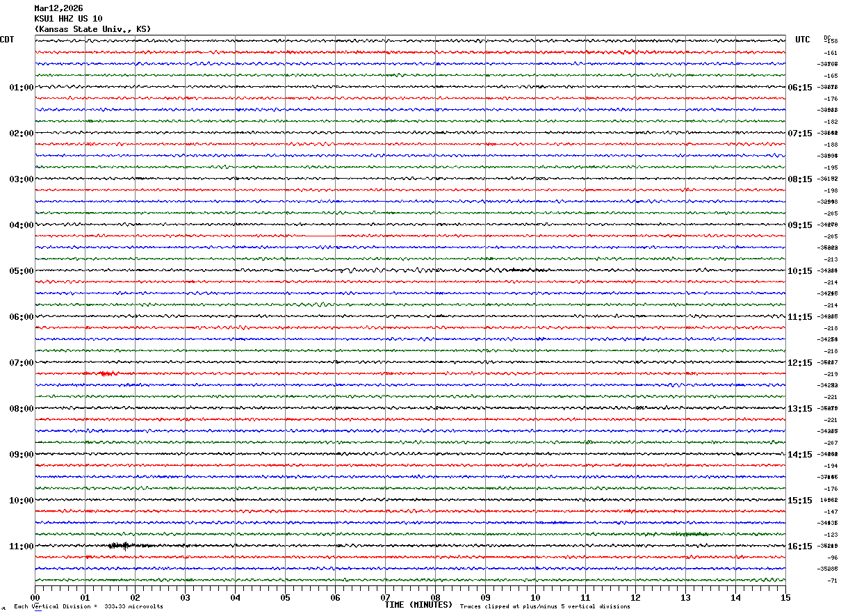The width and height of the screenshot is (841, 616).
Task: Click the 13:15 UTC time label
Action: pyautogui.click(x=799, y=409)
